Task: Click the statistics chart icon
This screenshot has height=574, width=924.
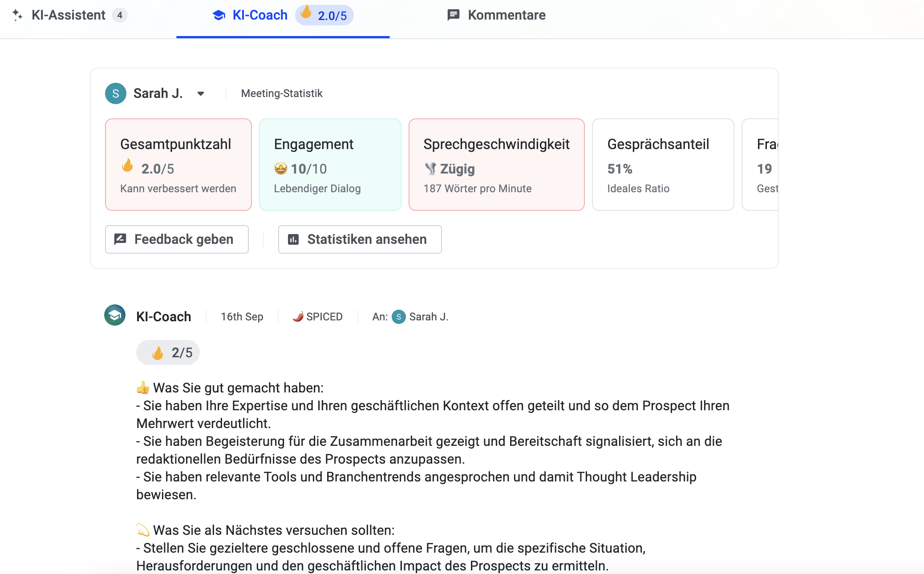Action: pos(293,239)
